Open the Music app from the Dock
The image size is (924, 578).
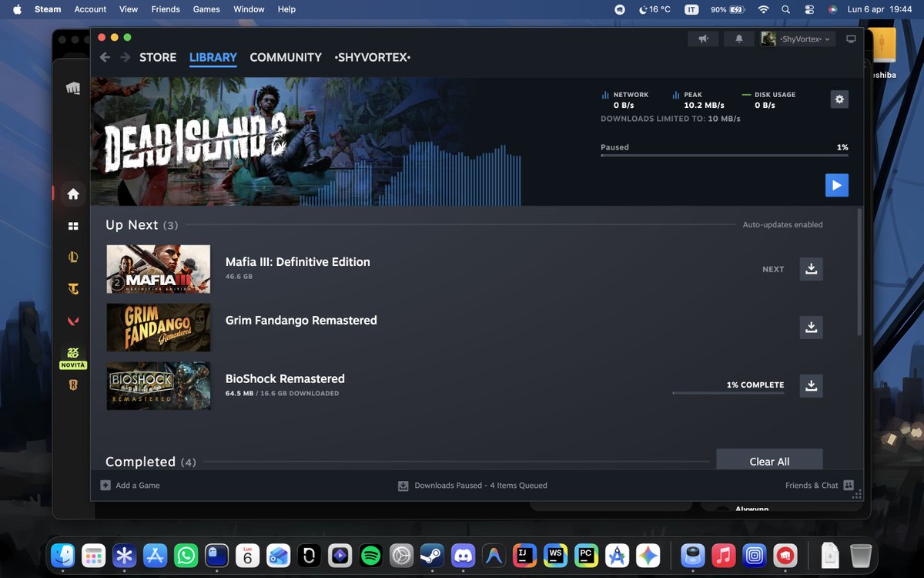pos(723,555)
